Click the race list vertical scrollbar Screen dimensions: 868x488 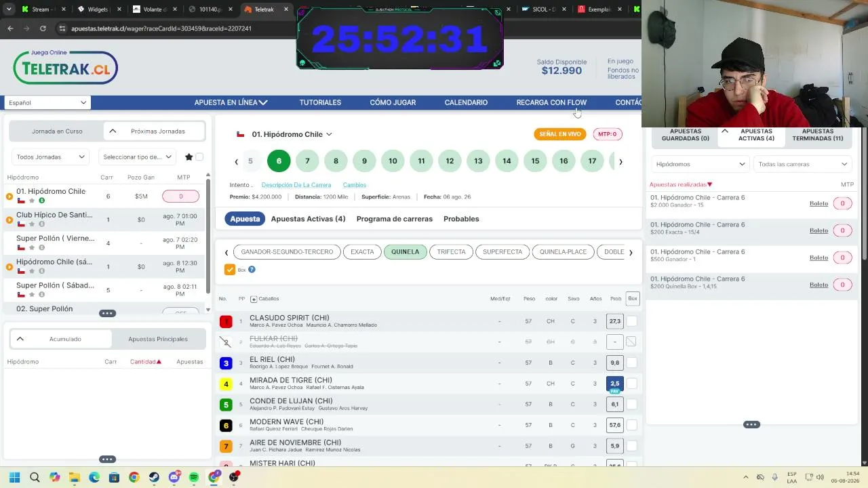[x=208, y=237]
